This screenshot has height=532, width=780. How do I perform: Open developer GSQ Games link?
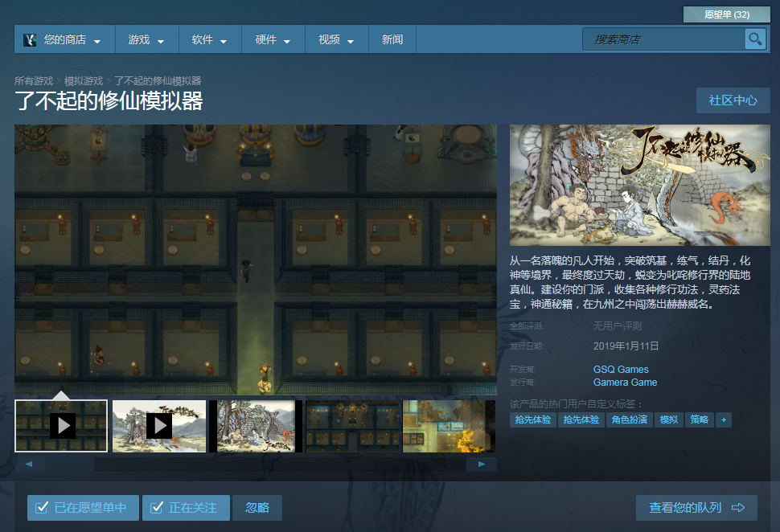(x=621, y=370)
